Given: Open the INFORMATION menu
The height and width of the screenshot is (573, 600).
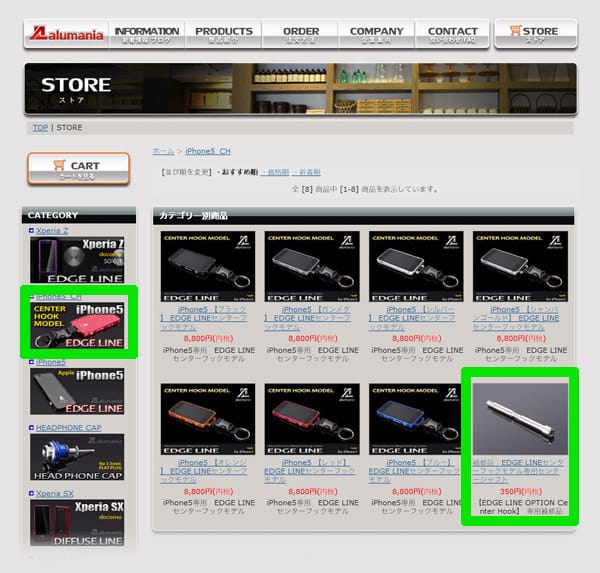Looking at the screenshot, I should point(146,34).
